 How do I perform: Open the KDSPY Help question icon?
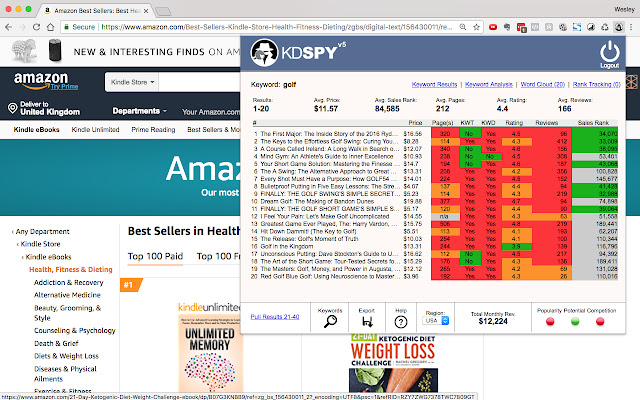click(401, 322)
